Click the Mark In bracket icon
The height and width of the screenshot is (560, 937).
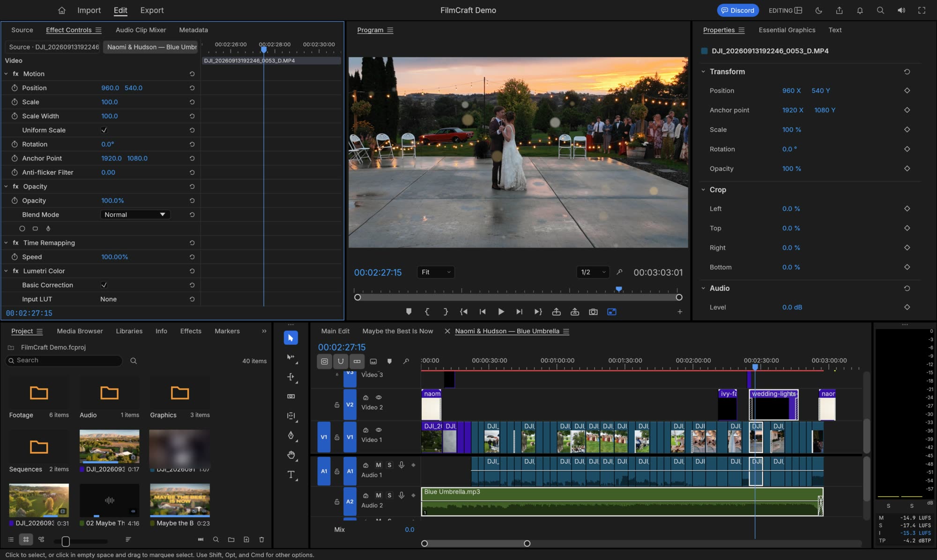click(x=427, y=312)
